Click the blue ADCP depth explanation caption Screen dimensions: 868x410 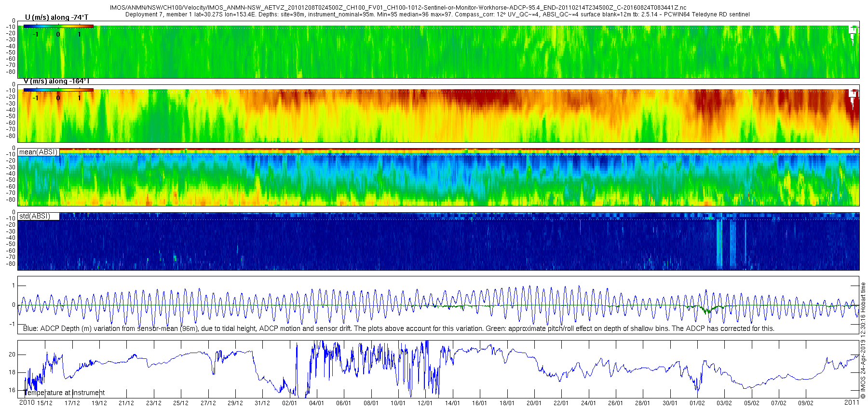[399, 328]
